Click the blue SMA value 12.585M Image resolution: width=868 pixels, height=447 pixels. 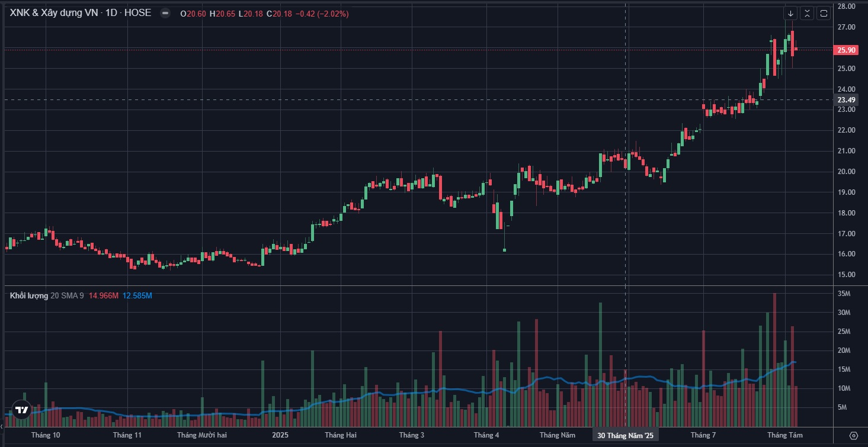click(137, 295)
